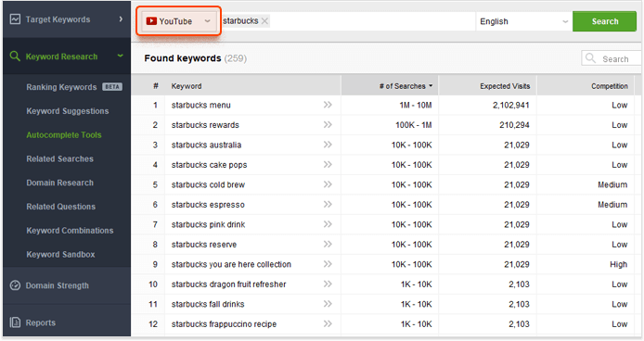This screenshot has height=341, width=644.
Task: Click double-arrow icon for starbucks cold brew
Action: coord(328,184)
